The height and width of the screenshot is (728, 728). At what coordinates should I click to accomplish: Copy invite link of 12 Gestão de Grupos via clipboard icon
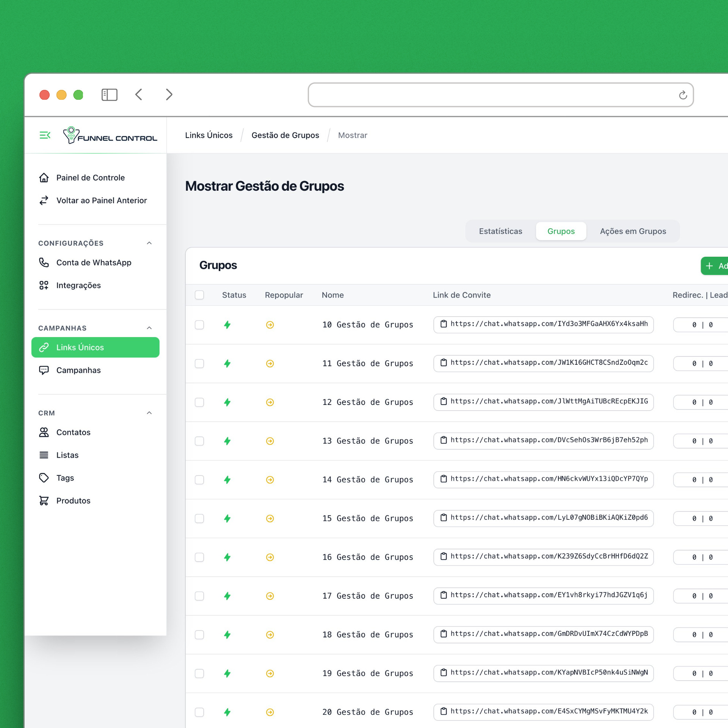click(443, 401)
